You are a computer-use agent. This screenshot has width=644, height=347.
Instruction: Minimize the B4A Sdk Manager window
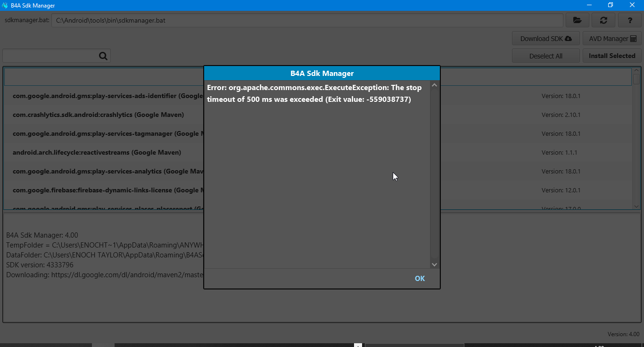(589, 5)
